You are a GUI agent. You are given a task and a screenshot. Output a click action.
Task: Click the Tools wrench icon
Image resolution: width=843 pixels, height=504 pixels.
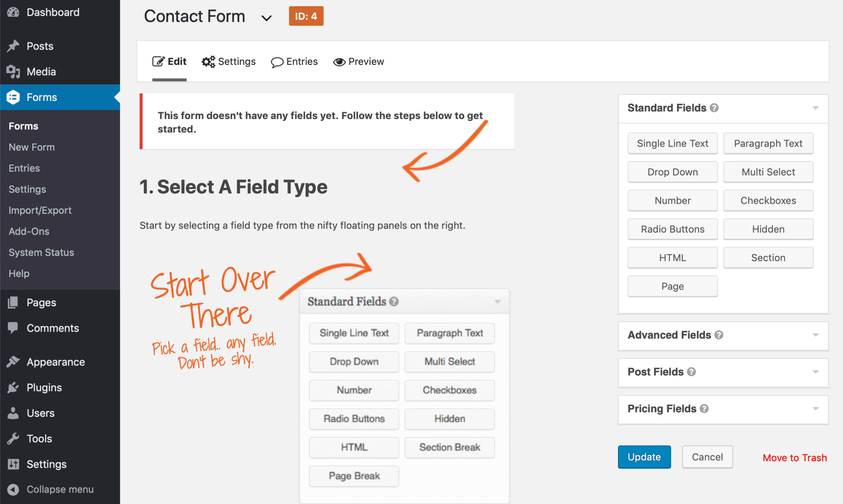tap(13, 438)
